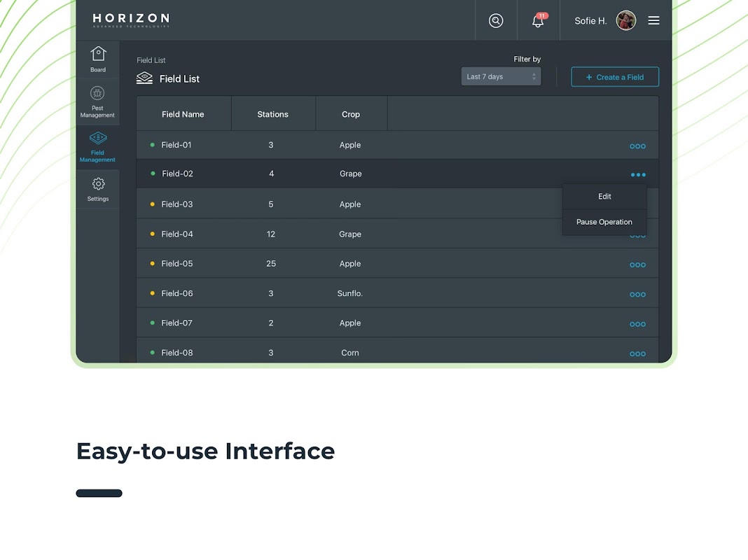Open the search icon in header
Image resolution: width=748 pixels, height=560 pixels.
pyautogui.click(x=496, y=20)
